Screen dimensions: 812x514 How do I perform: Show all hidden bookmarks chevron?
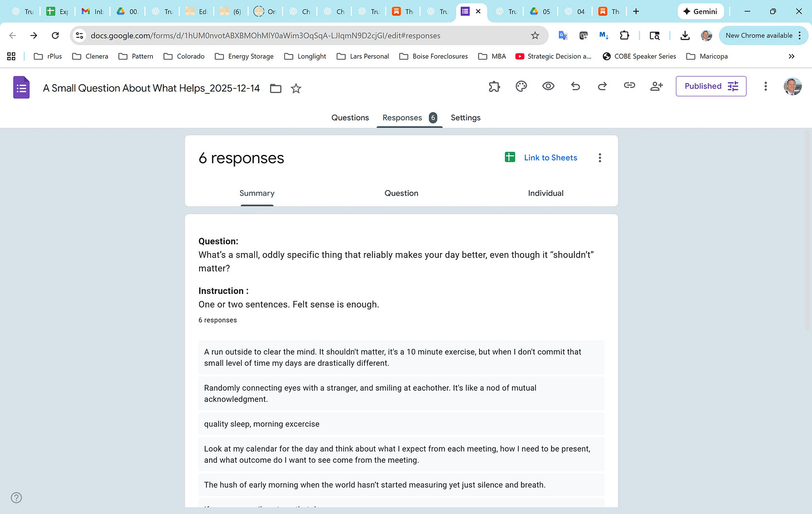pyautogui.click(x=791, y=56)
